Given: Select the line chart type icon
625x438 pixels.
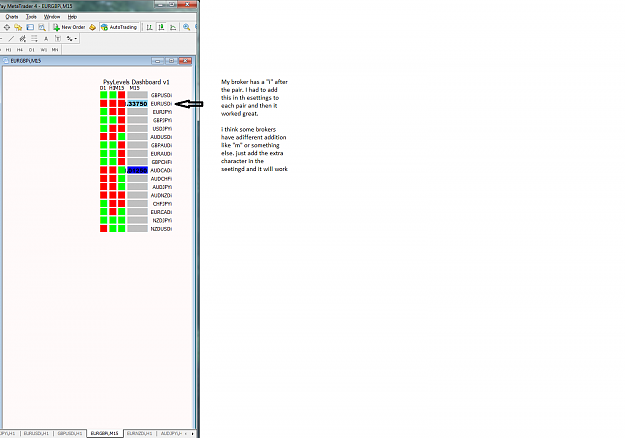Looking at the screenshot, I should click(173, 27).
